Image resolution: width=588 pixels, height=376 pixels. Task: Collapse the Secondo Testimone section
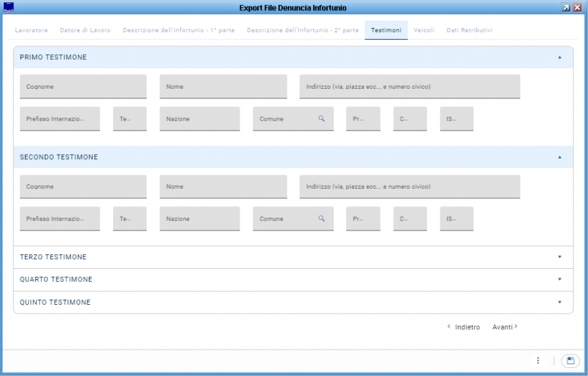pos(559,157)
